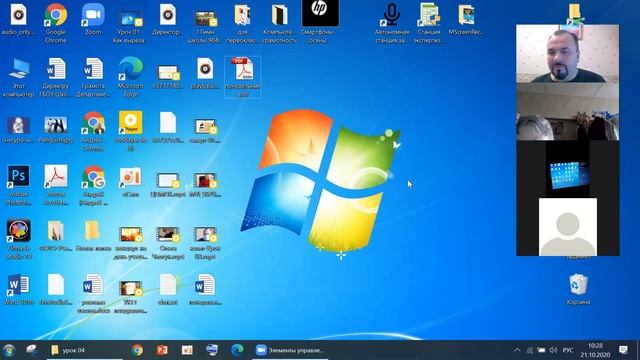The height and width of the screenshot is (360, 640).
Task: Expand the hidden system tray icons chevron
Action: tap(517, 350)
